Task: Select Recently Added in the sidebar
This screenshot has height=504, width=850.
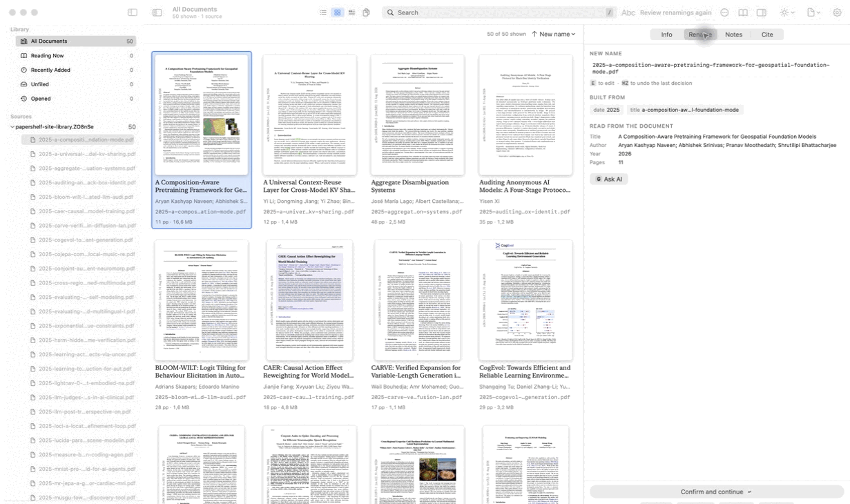Action: [76, 70]
